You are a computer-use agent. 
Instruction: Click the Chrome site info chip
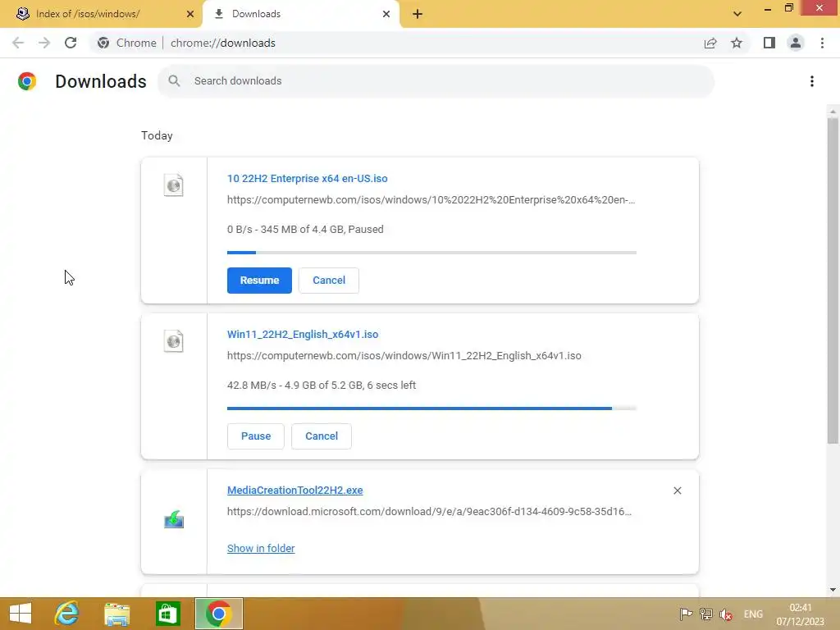click(127, 43)
